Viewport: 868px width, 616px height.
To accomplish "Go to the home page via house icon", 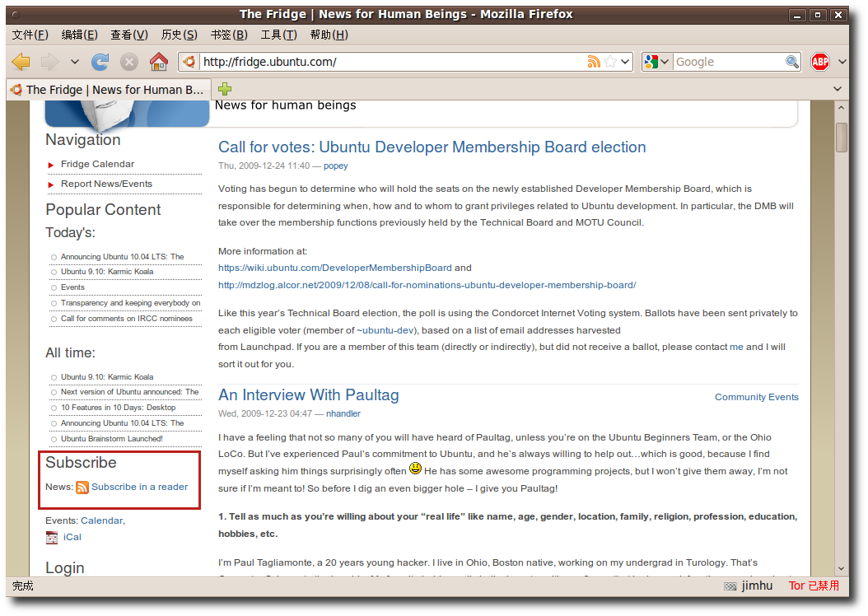I will point(159,62).
